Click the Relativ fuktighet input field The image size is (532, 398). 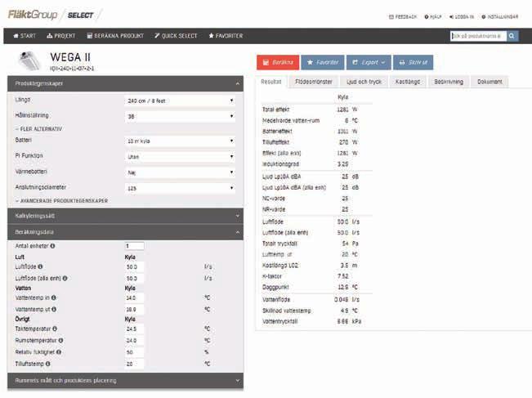[134, 352]
